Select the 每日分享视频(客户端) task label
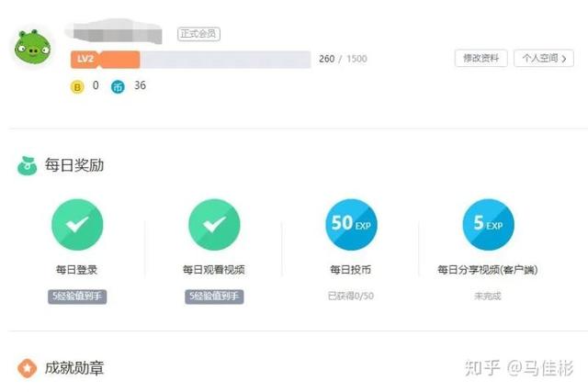 tap(487, 270)
